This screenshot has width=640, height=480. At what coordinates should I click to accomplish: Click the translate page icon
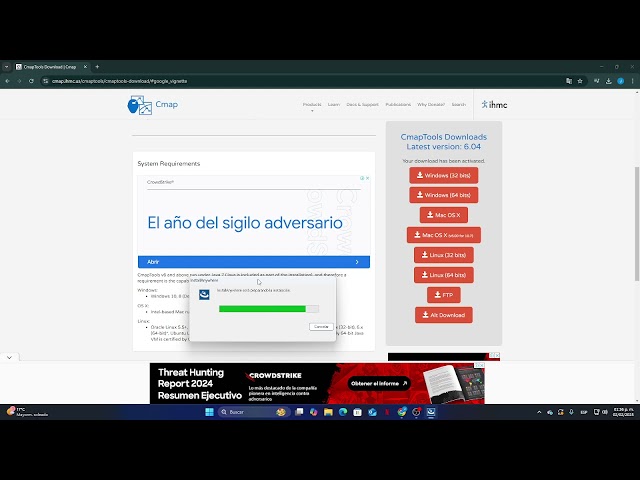tap(569, 81)
